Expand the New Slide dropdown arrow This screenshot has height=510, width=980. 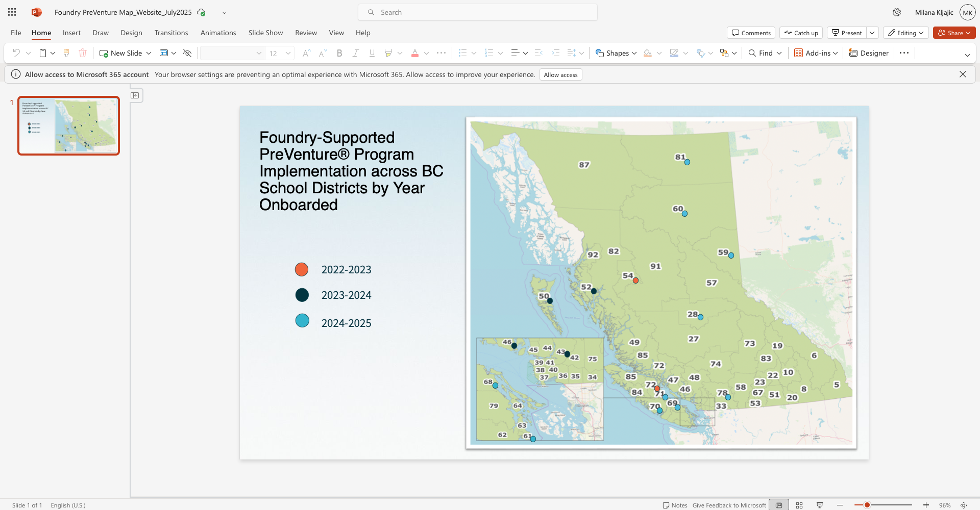click(x=149, y=53)
